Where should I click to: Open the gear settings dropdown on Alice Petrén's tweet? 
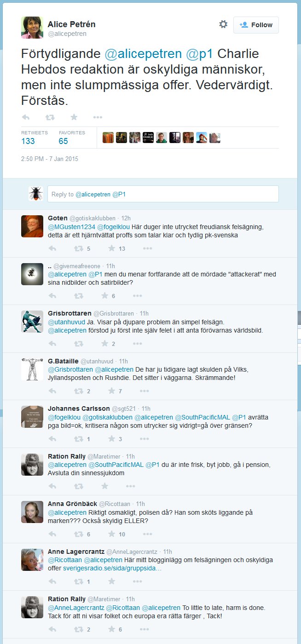click(223, 24)
